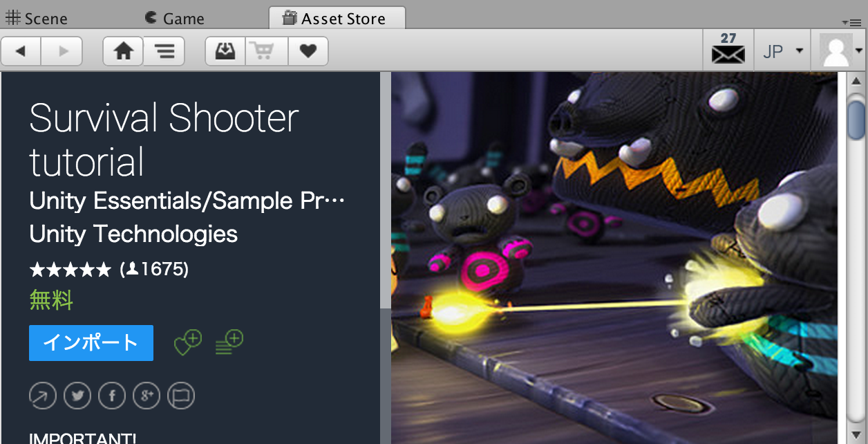This screenshot has width=868, height=444.
Task: Expand the user account avatar menu
Action: coord(840,50)
